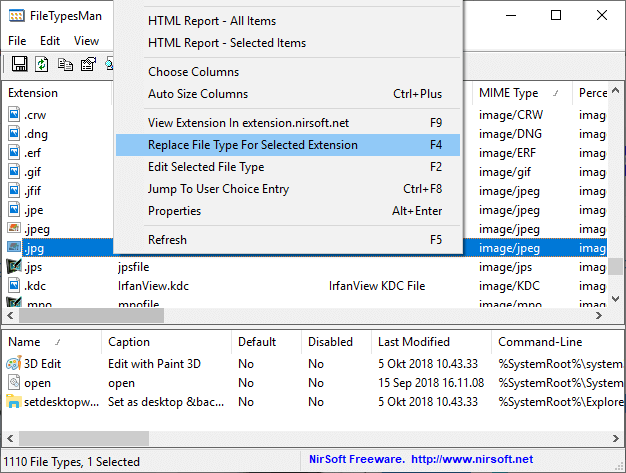
Task: Select the 'jpsfile' type name cell
Action: click(x=133, y=267)
